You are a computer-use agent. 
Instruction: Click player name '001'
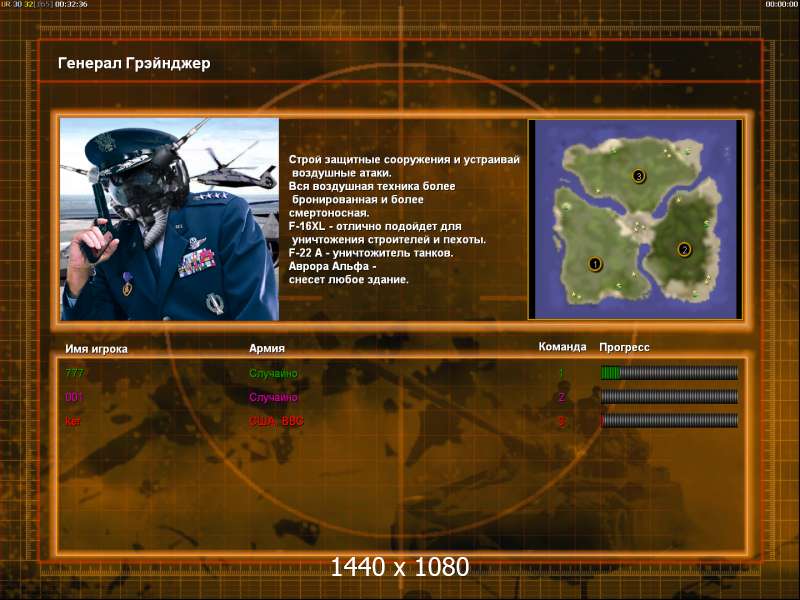coord(74,397)
